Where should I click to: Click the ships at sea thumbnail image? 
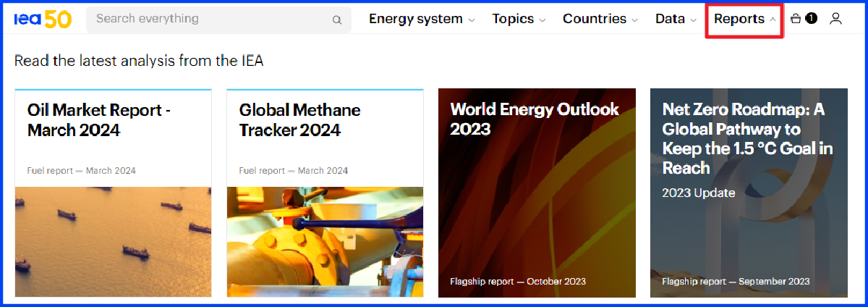[113, 242]
